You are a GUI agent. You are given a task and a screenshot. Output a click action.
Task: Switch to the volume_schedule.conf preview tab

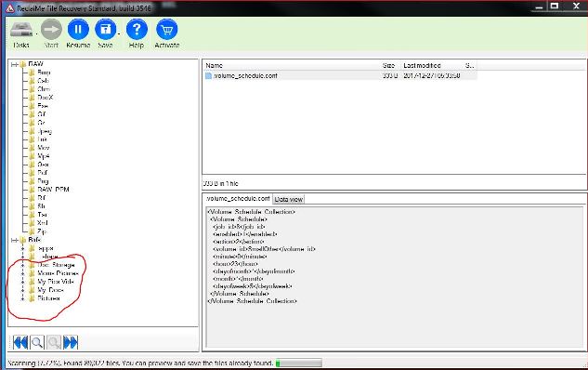(x=238, y=199)
